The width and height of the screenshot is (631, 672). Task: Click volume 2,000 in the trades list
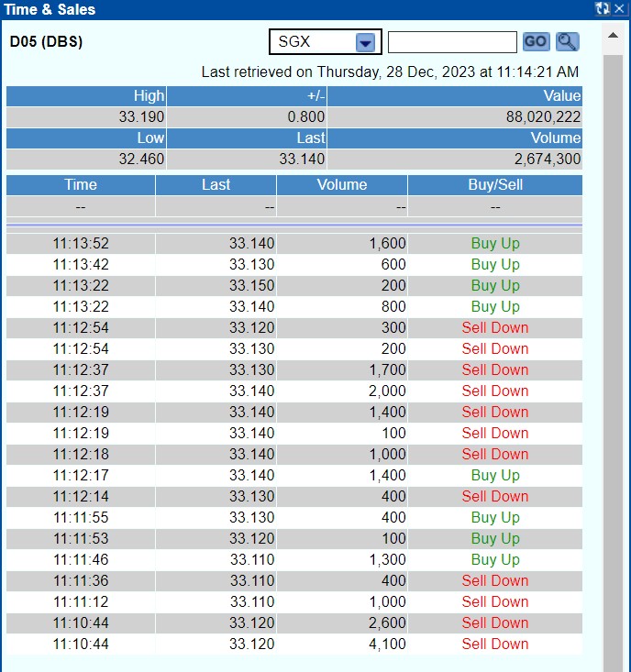(x=387, y=391)
